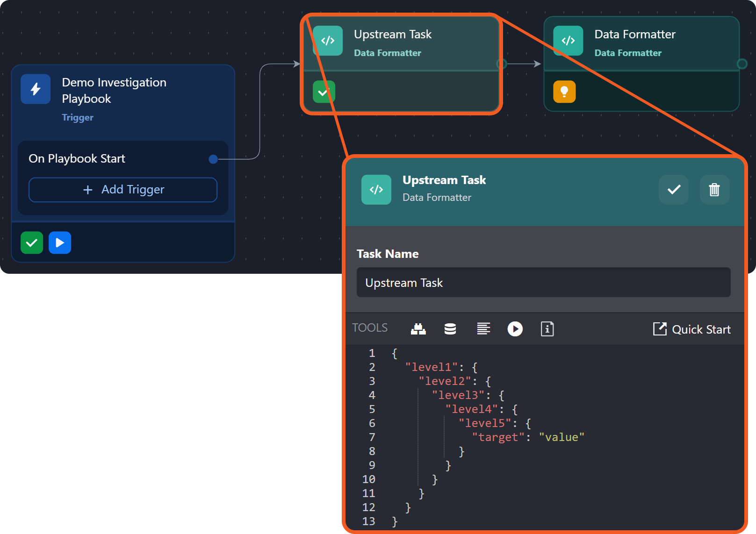Click the trash icon to delete Upstream Task
The image size is (756, 534).
(x=714, y=190)
